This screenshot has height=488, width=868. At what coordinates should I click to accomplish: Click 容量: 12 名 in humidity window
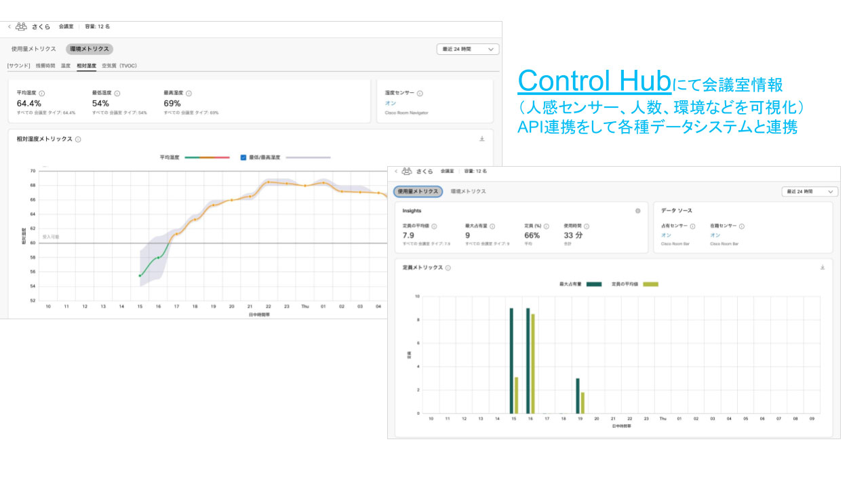click(97, 26)
